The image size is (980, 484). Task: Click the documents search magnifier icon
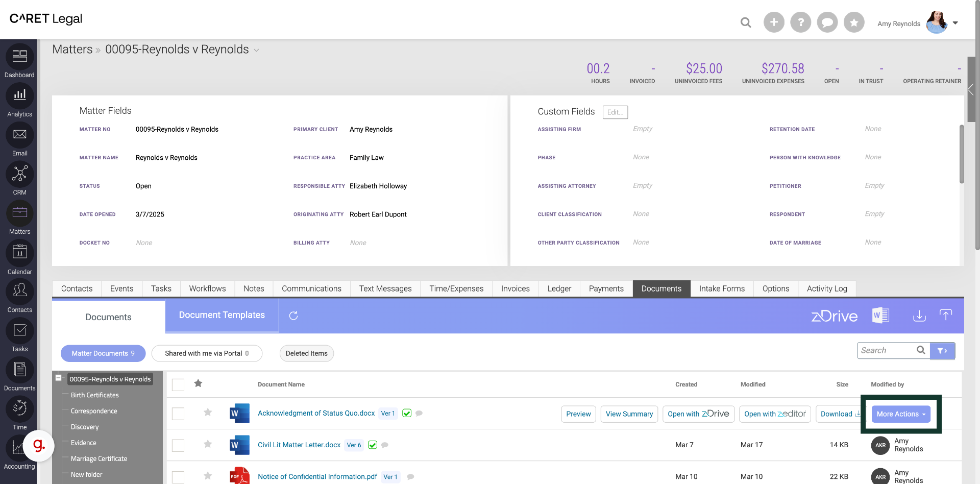[921, 350]
